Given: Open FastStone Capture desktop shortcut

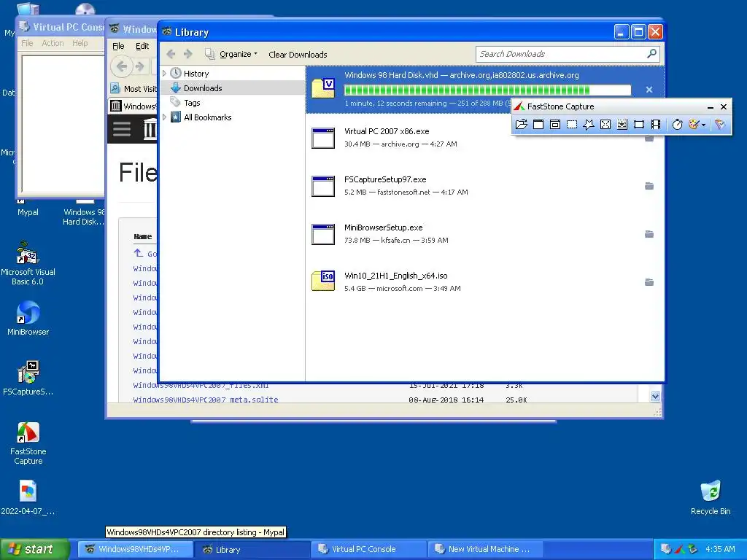Looking at the screenshot, I should (28, 443).
